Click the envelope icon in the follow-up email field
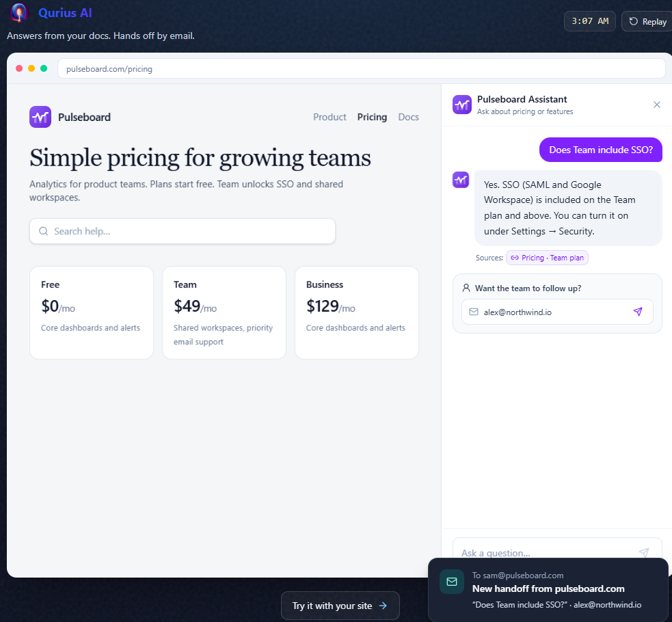The width and height of the screenshot is (672, 622). click(x=474, y=312)
